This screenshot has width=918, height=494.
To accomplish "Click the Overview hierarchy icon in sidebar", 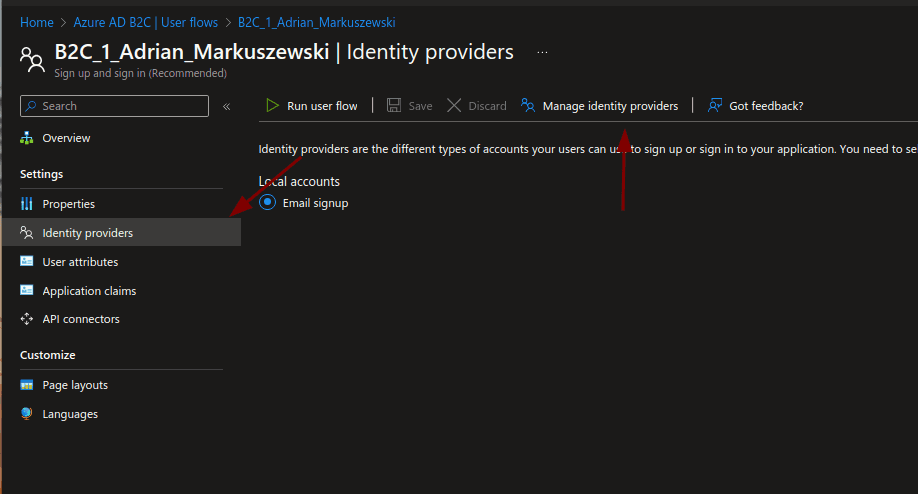I will [x=26, y=138].
